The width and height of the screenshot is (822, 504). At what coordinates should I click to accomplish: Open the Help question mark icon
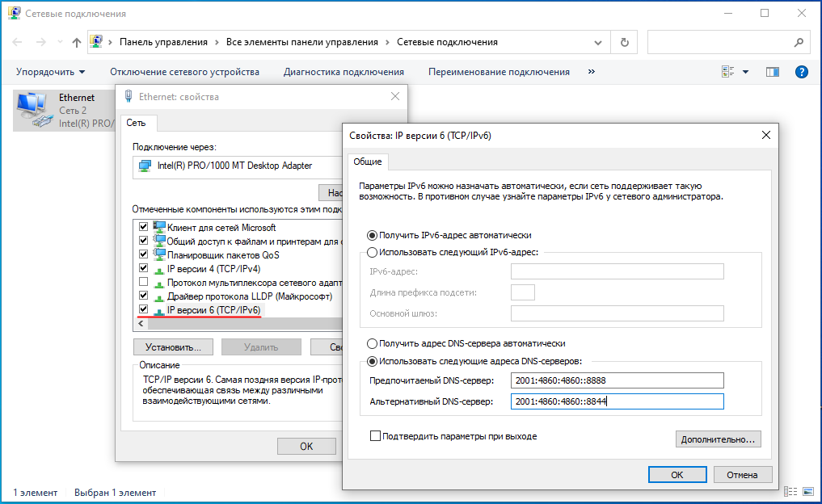click(x=802, y=72)
